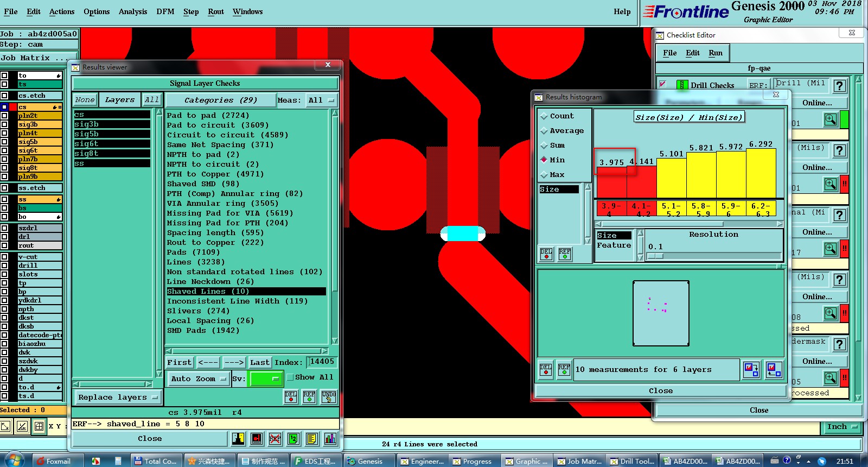Select 'Shaved Lines (10)' category
This screenshot has width=868, height=467.
246,292
